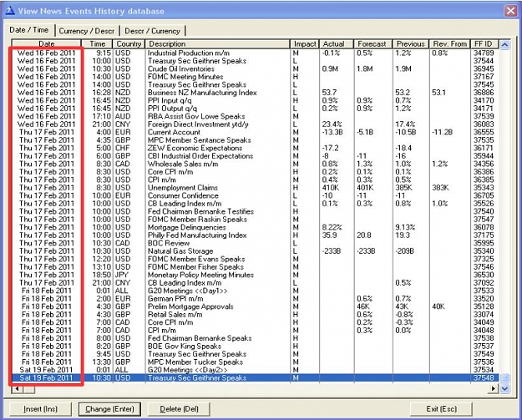Click the Forecast column header
Viewport: 522px width, 420px height.
[x=373, y=44]
